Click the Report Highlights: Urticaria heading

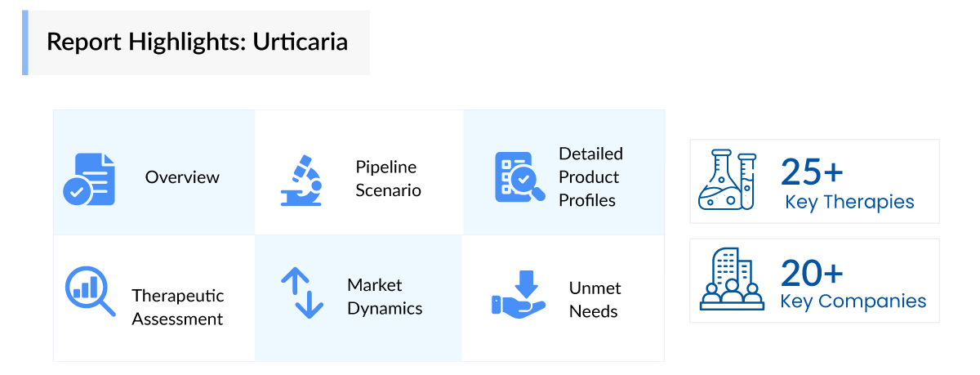(x=197, y=42)
